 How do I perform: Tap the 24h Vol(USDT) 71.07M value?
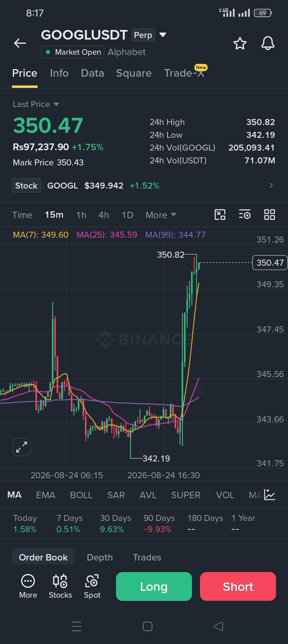[260, 160]
